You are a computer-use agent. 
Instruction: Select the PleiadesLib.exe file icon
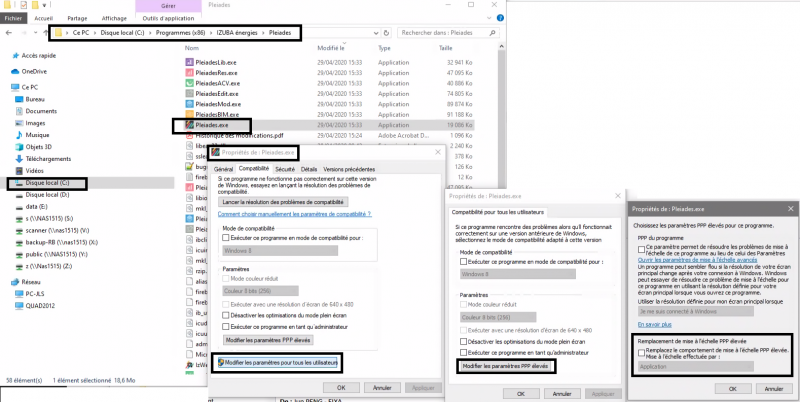(x=189, y=62)
